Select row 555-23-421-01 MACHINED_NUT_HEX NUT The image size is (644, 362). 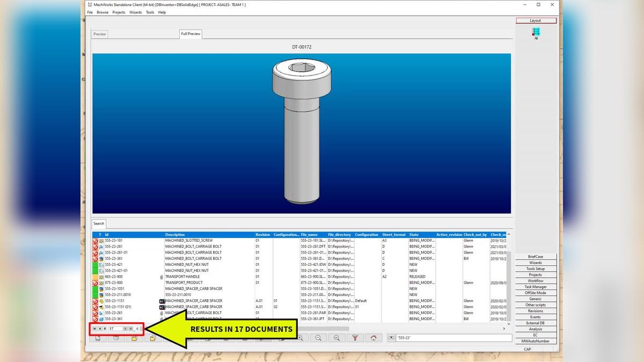pyautogui.click(x=298, y=271)
